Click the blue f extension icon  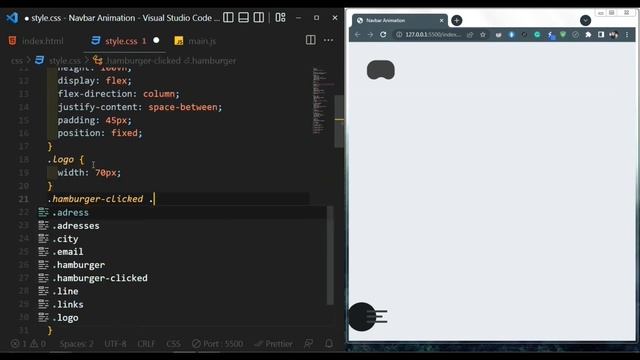[x=551, y=35]
